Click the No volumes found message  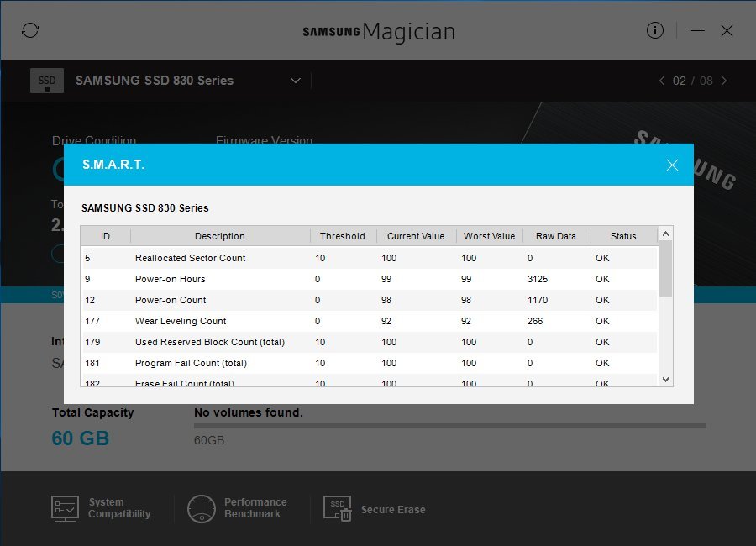(x=249, y=412)
